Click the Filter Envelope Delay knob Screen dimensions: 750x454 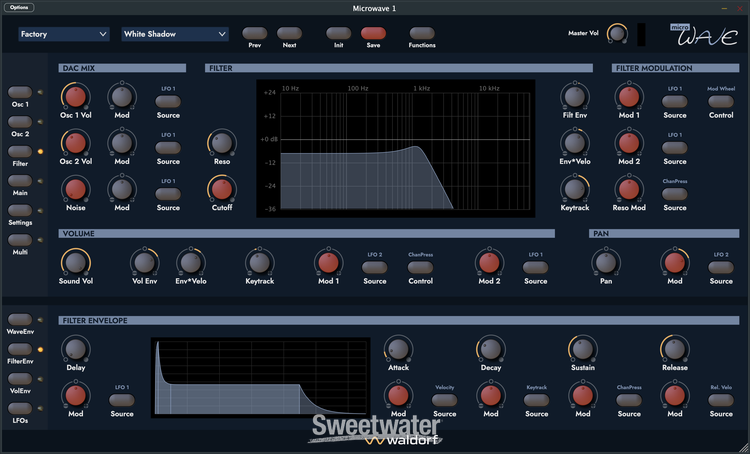point(76,349)
